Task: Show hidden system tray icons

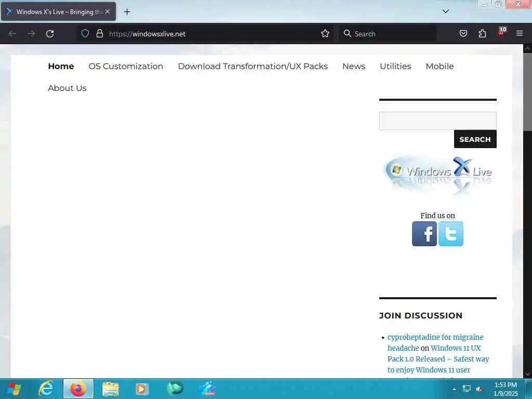Action: pos(454,389)
